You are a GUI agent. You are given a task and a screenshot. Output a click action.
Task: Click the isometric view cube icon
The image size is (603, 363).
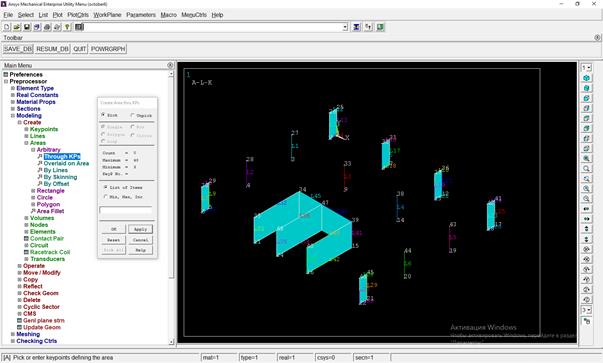click(x=586, y=78)
